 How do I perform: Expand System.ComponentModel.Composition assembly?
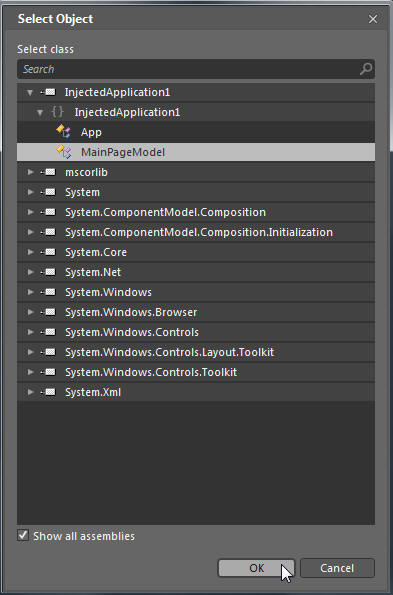31,212
